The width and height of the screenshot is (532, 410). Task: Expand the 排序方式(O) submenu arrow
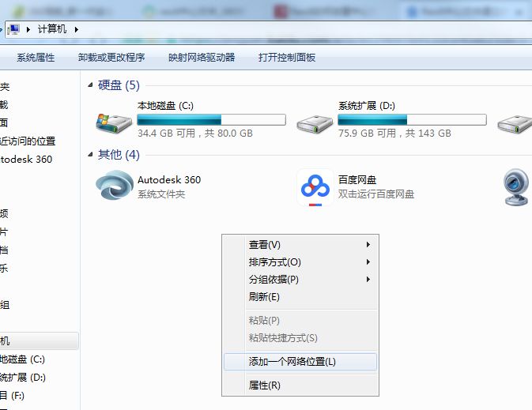point(368,262)
